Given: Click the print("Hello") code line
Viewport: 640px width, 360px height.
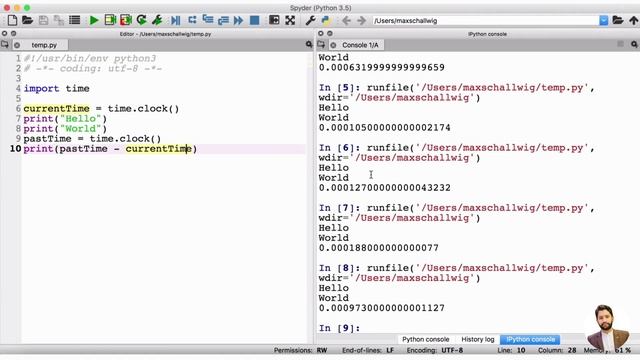Looking at the screenshot, I should (x=65, y=119).
